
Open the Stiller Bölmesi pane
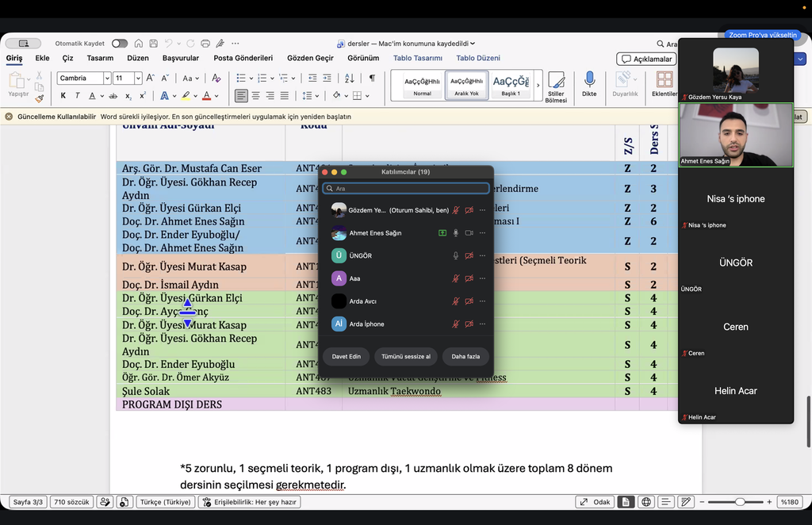(556, 86)
